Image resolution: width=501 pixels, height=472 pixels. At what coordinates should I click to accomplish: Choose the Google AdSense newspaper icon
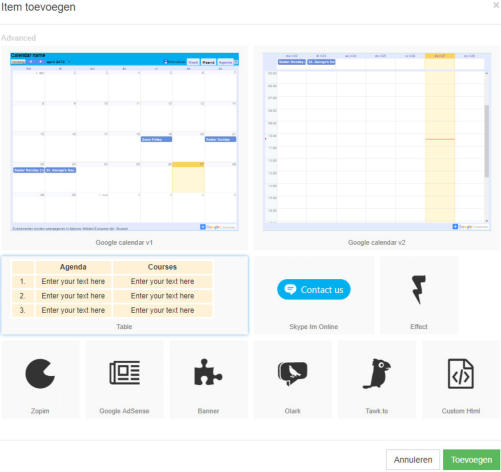tap(124, 372)
